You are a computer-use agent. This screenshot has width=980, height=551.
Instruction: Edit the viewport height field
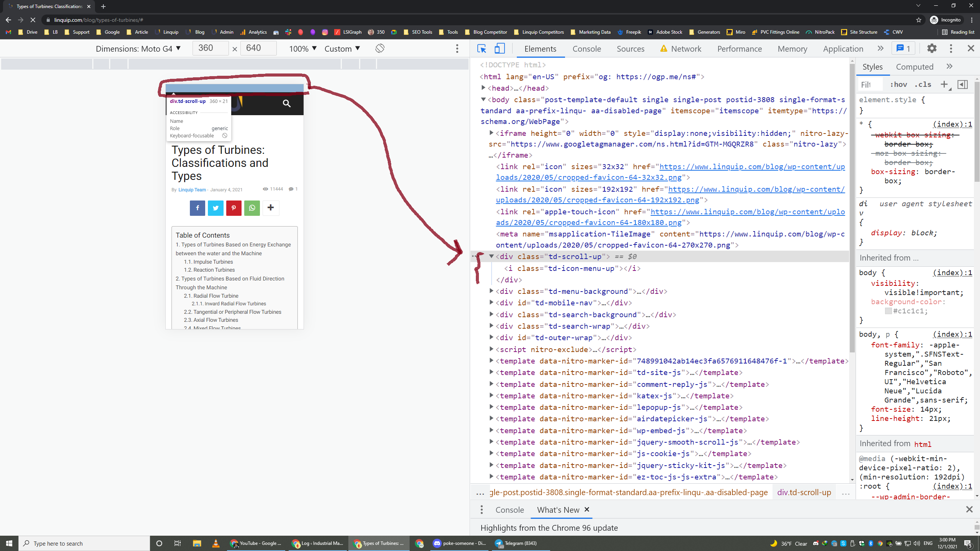point(258,48)
